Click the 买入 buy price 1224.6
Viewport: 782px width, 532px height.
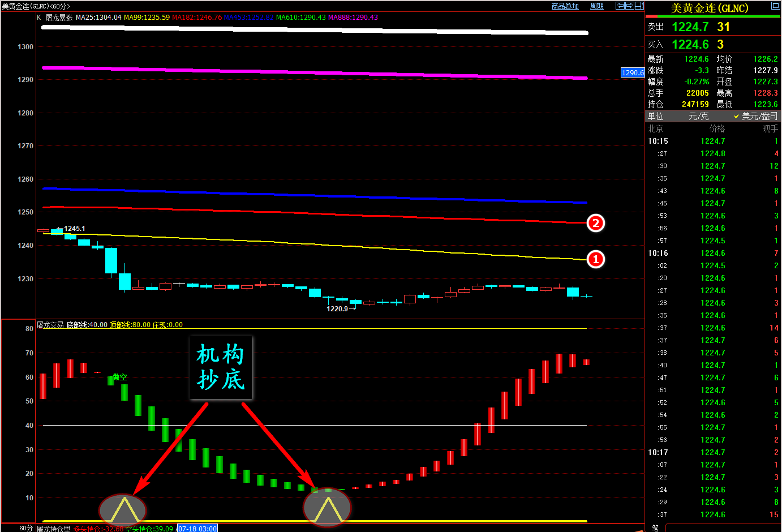[x=690, y=45]
